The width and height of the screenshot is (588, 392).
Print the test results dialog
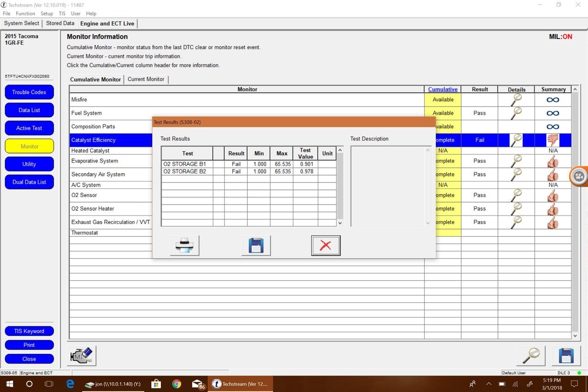(x=184, y=245)
